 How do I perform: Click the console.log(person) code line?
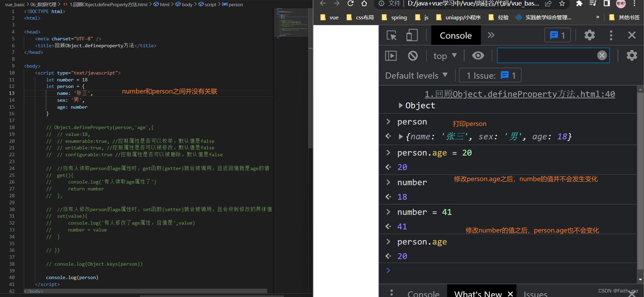coord(72,277)
